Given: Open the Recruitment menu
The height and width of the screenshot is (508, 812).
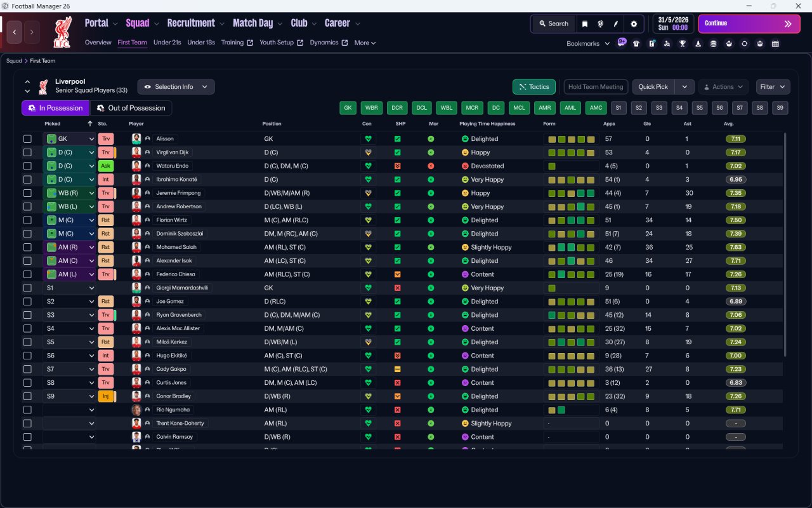Looking at the screenshot, I should tap(195, 23).
